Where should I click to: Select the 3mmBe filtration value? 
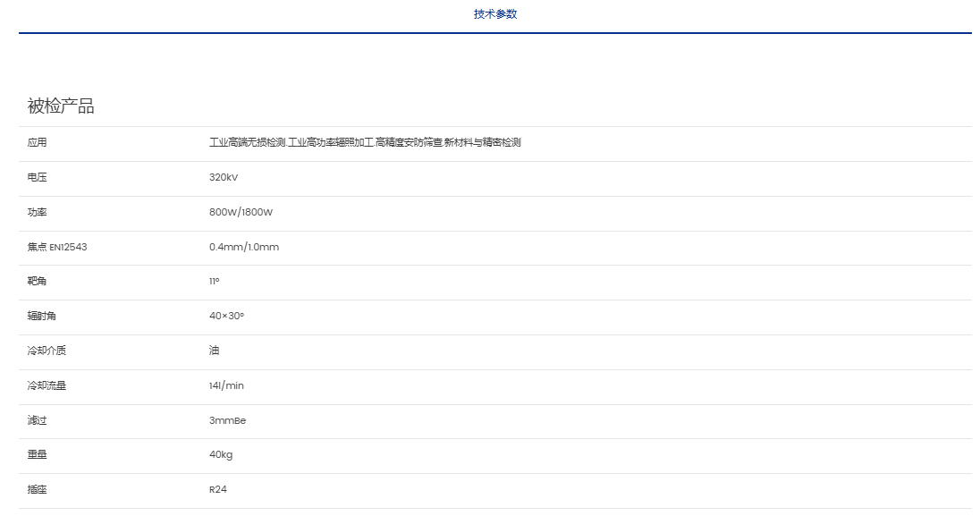click(227, 420)
